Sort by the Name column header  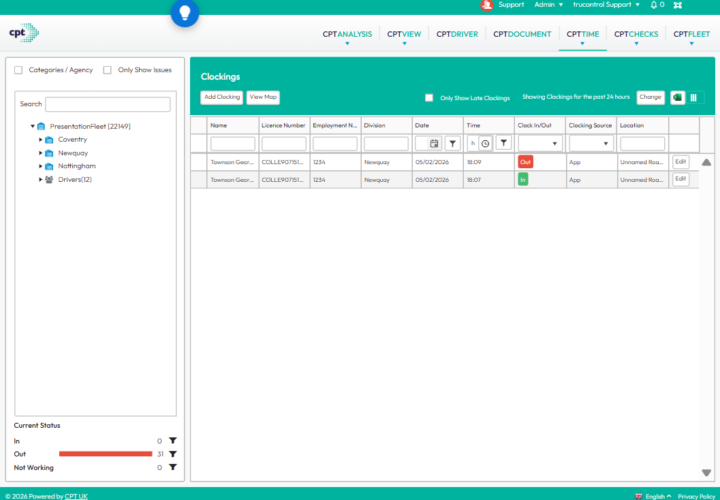233,125
